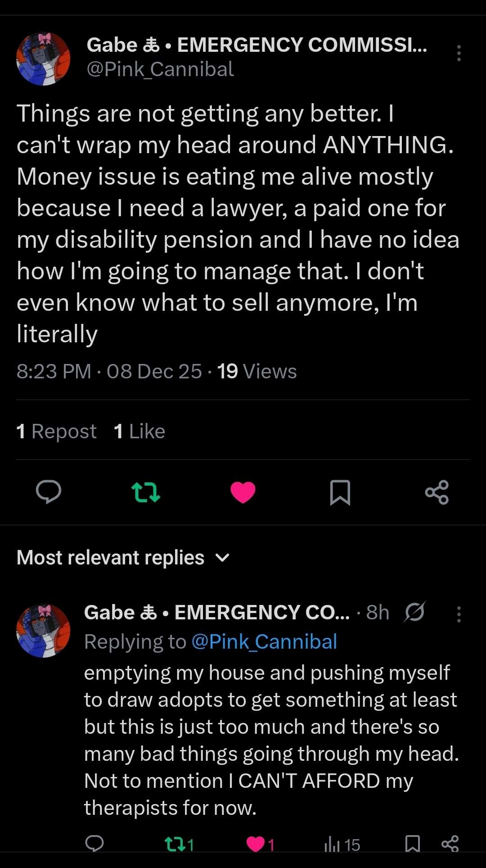The width and height of the screenshot is (486, 868).
Task: Tap the @Pink_Cannibal mention link
Action: click(264, 641)
